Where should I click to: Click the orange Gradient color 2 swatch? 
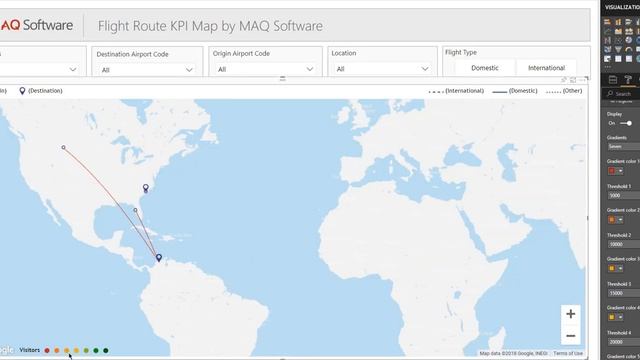click(612, 220)
